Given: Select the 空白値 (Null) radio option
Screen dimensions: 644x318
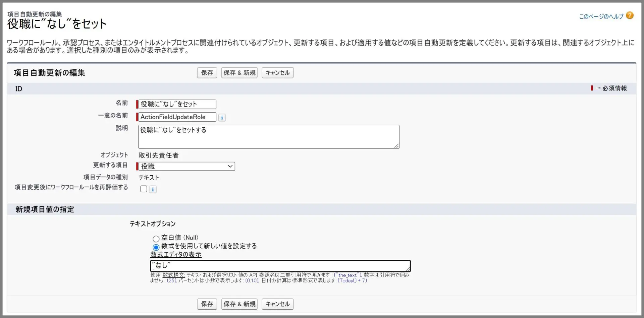Looking at the screenshot, I should point(156,239).
